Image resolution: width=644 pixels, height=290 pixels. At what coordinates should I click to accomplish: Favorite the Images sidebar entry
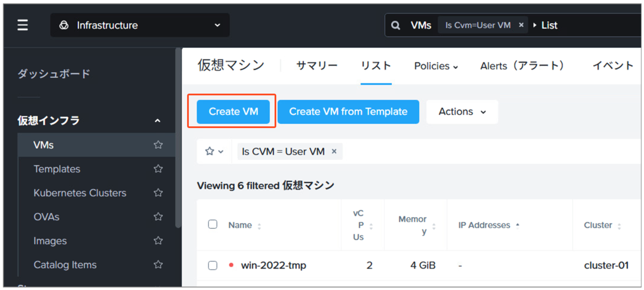pos(158,241)
